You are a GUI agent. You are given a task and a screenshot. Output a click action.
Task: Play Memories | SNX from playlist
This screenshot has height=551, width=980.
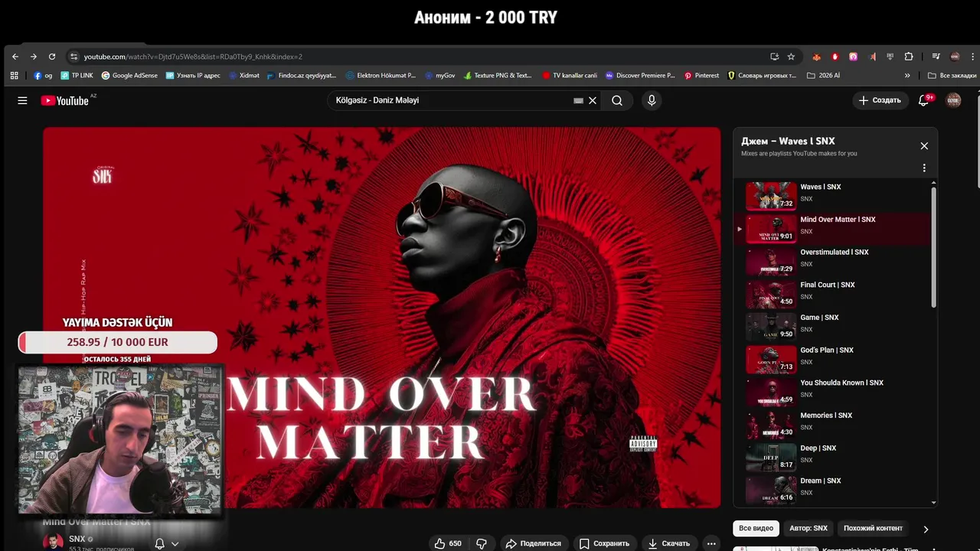[834, 425]
